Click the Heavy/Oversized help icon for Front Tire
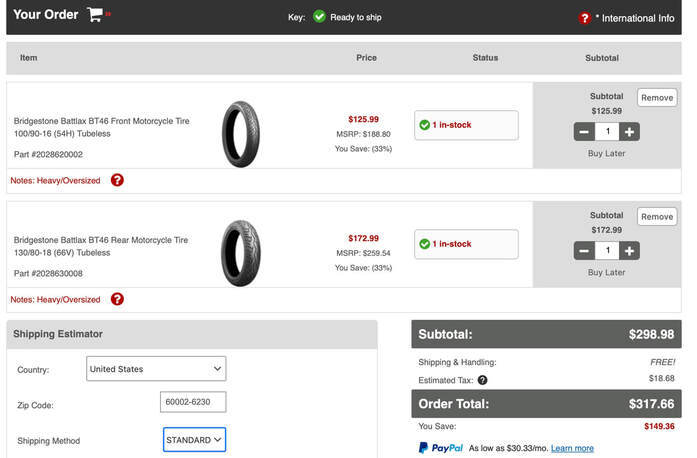Screen dimensions: 697x458 [x=117, y=180]
